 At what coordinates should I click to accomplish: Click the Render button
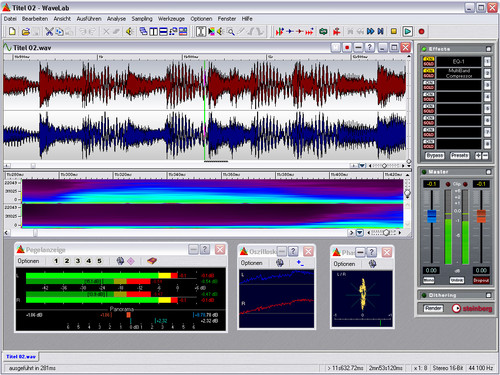coord(433,308)
